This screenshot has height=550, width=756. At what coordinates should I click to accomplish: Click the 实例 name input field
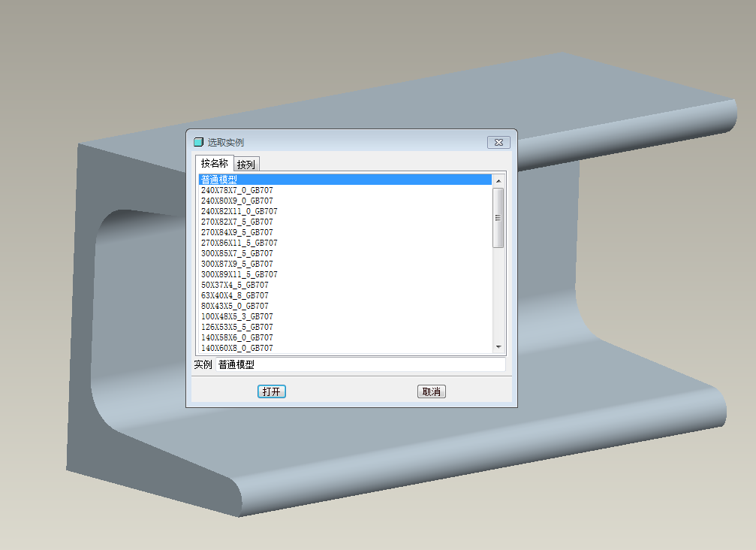[360, 364]
